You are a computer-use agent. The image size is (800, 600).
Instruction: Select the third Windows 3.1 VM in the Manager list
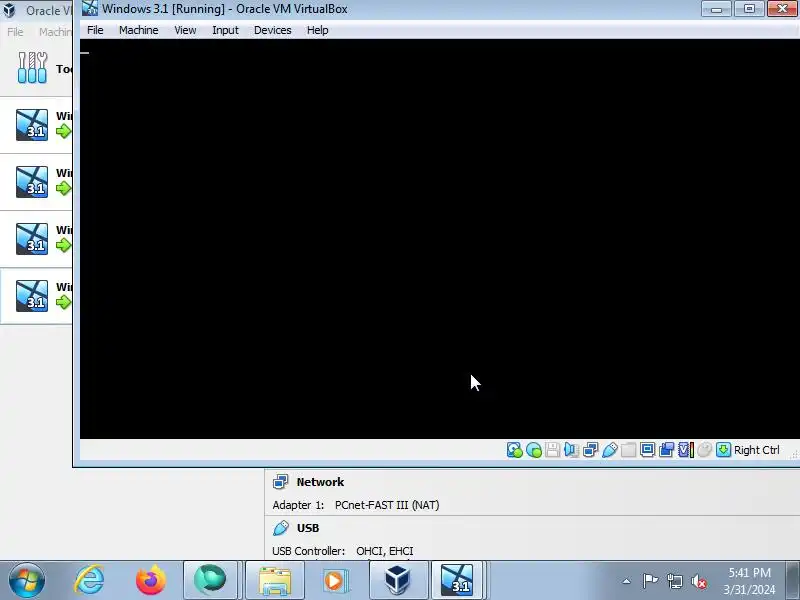36,239
